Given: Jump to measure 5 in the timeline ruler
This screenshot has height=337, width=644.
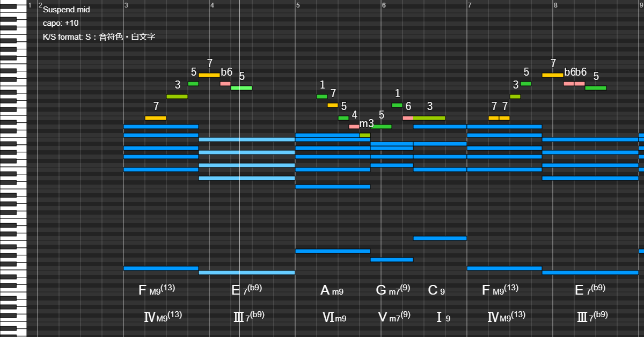Looking at the screenshot, I should (298, 5).
